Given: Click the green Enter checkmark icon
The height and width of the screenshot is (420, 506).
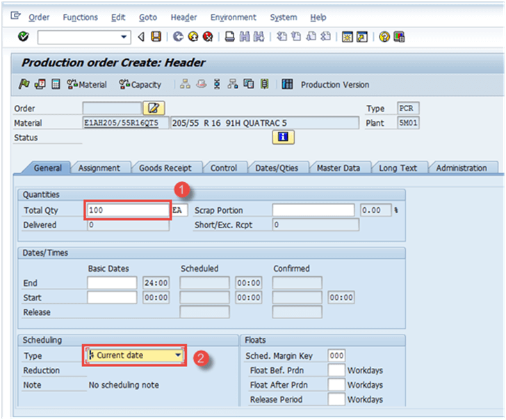Looking at the screenshot, I should click(x=24, y=37).
